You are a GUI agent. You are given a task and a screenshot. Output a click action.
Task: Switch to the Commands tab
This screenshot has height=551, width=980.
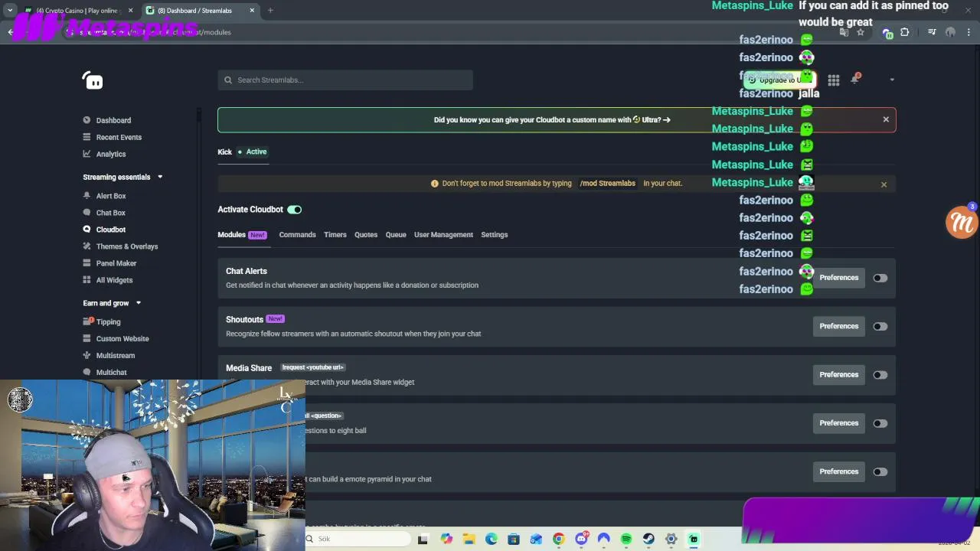(297, 235)
